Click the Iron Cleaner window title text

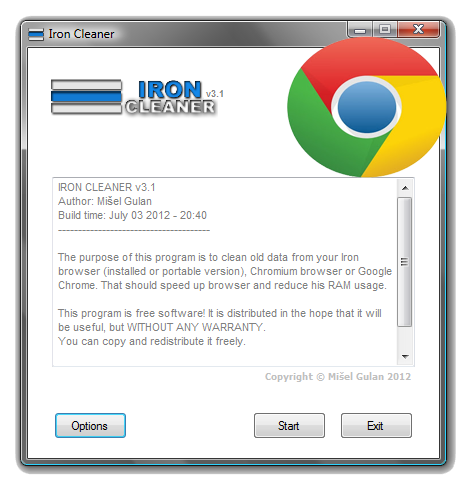click(x=81, y=34)
